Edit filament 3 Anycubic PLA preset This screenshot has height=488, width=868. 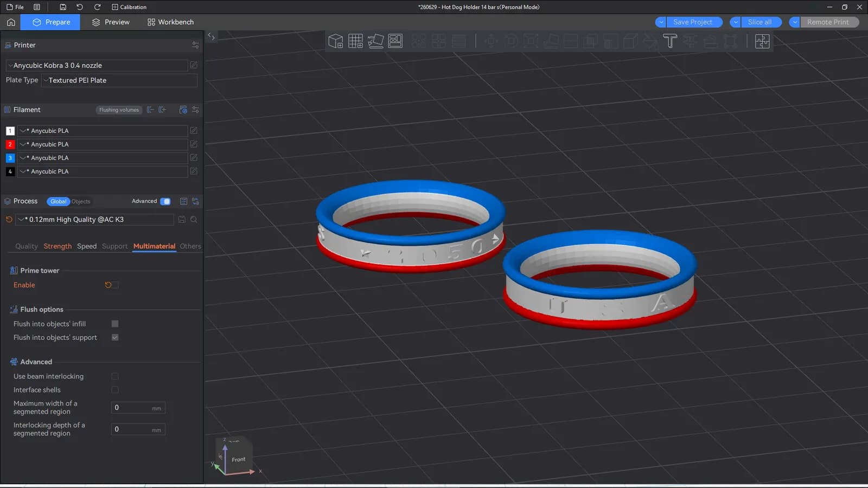194,158
